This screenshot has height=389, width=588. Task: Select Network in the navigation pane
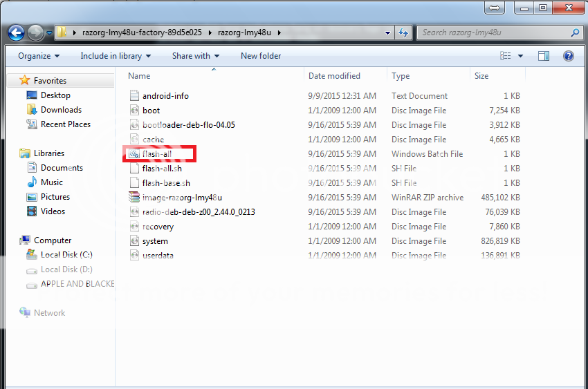point(49,313)
